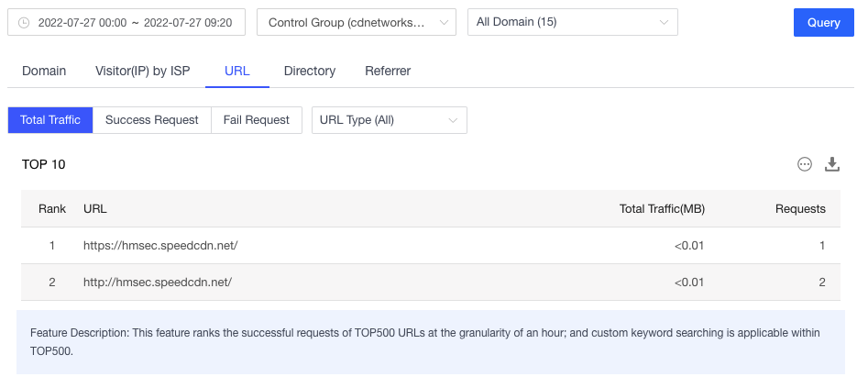Expand the Control Group dropdown
Image resolution: width=868 pixels, height=388 pixels.
[x=357, y=23]
